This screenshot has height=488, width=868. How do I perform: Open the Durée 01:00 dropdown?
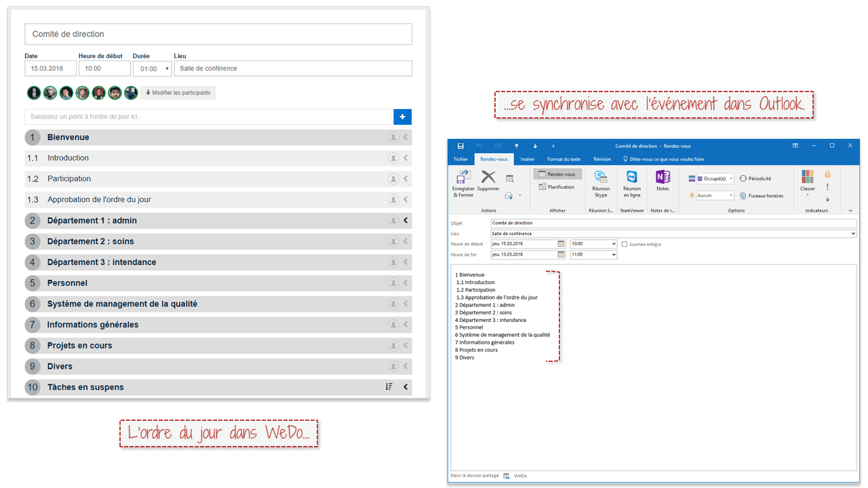click(x=152, y=68)
